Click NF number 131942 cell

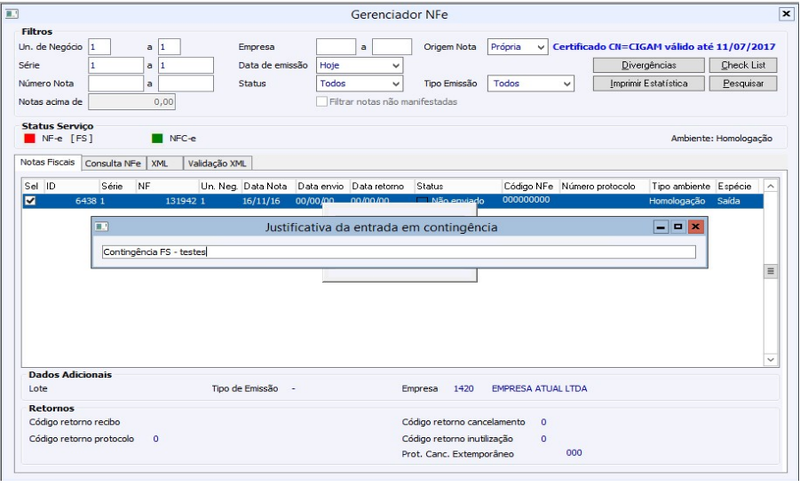pos(181,201)
